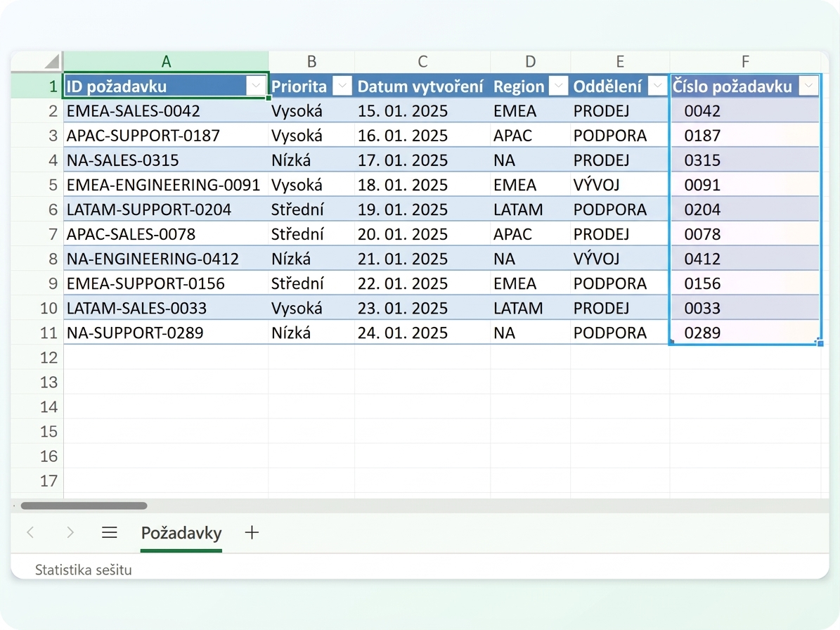
Task: Select column D header
Action: coord(530,62)
